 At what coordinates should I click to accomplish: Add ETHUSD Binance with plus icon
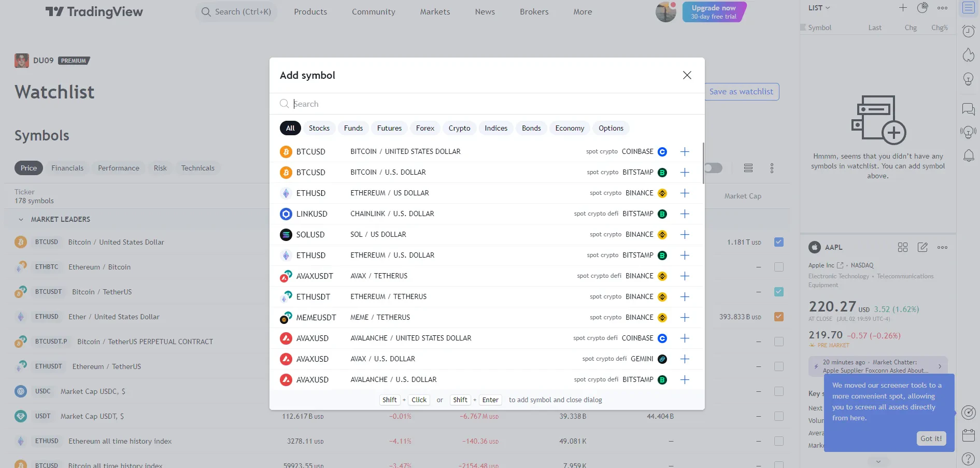(685, 193)
